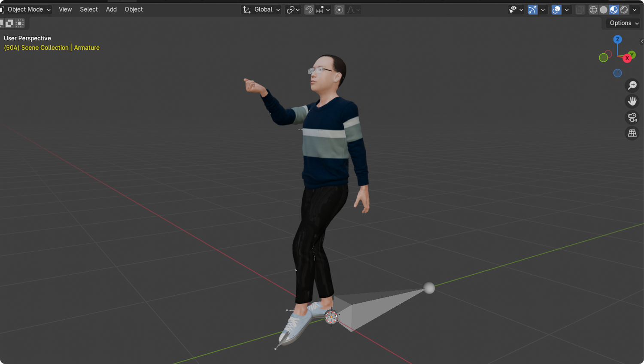Click the dashed-square selection mode icon
Image resolution: width=644 pixels, height=364 pixels.
(x=20, y=23)
